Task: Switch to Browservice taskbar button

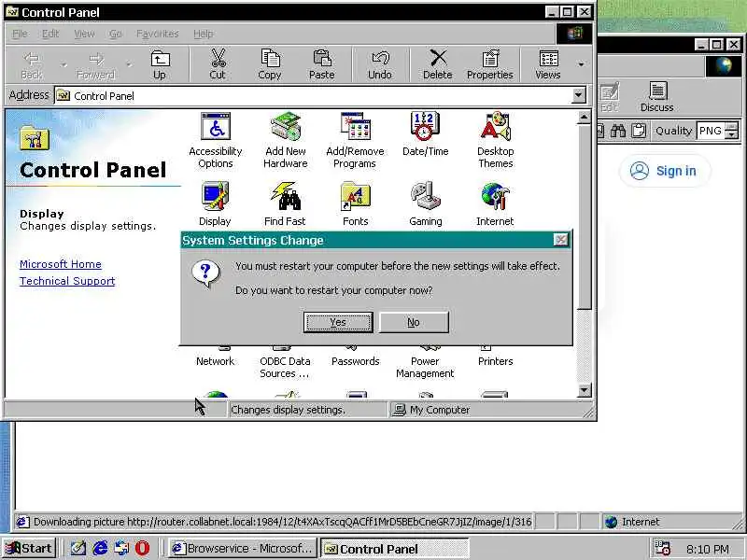Action: [x=243, y=548]
